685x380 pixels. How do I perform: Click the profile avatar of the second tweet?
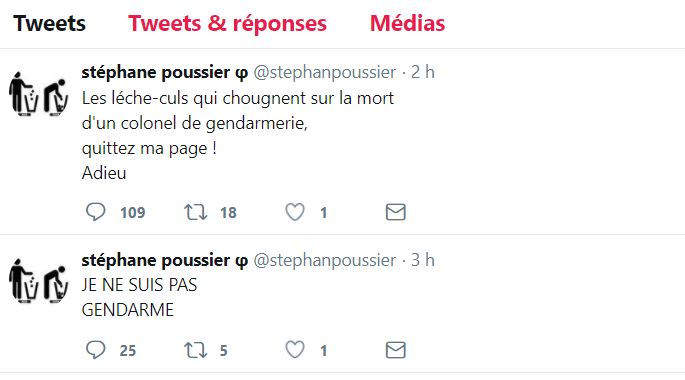pyautogui.click(x=38, y=281)
